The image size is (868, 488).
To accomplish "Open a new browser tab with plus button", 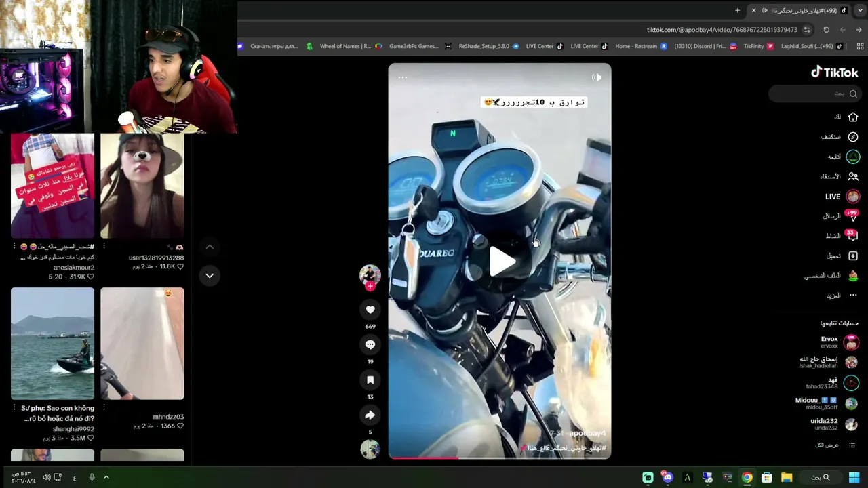I will pyautogui.click(x=737, y=10).
